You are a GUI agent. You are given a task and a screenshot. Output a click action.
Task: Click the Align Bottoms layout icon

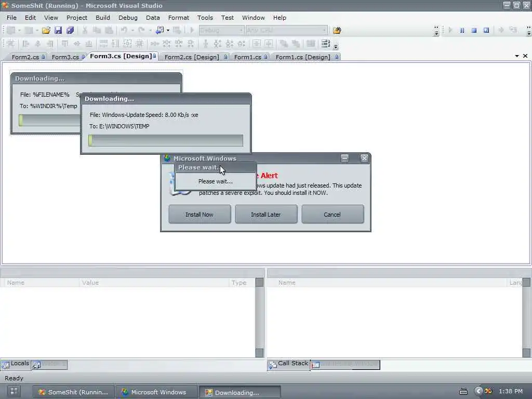[x=89, y=44]
